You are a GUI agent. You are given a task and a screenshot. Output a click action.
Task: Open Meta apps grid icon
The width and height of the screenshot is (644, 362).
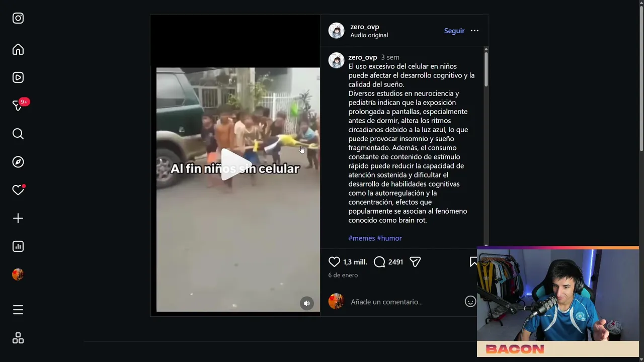[18, 338]
